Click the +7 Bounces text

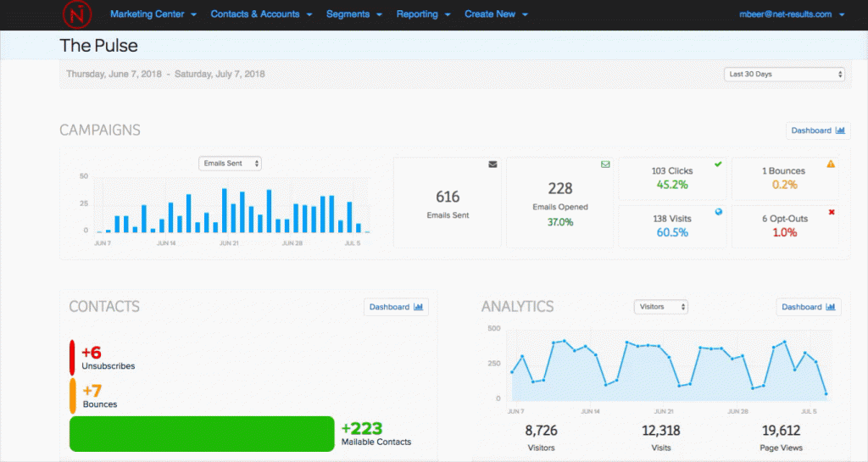click(100, 396)
